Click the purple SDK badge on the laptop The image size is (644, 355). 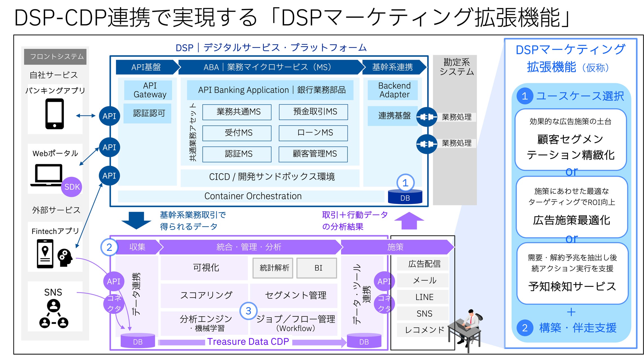(x=72, y=187)
